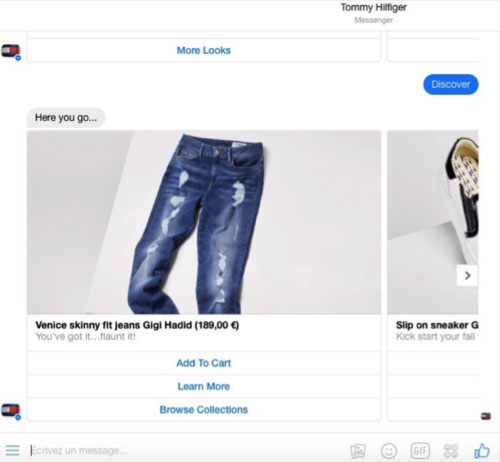The image size is (500, 462).
Task: Click the 'You've got it...flaunt it!' subtitle
Action: coord(86,337)
